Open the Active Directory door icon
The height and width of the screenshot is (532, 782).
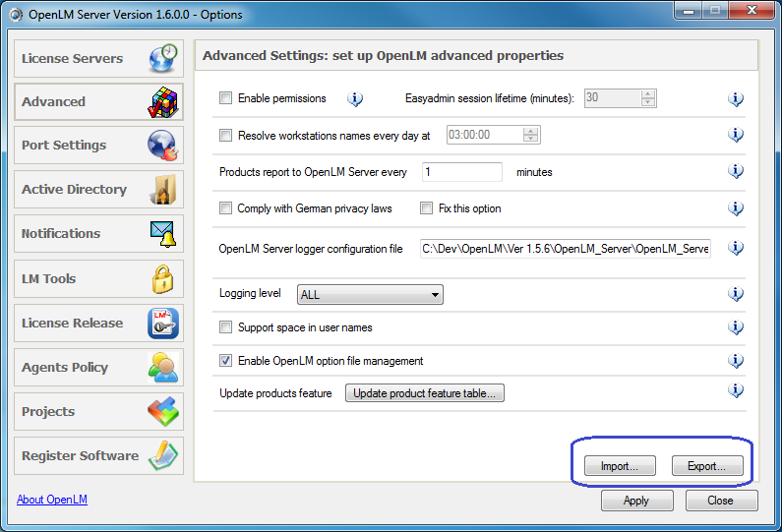163,190
